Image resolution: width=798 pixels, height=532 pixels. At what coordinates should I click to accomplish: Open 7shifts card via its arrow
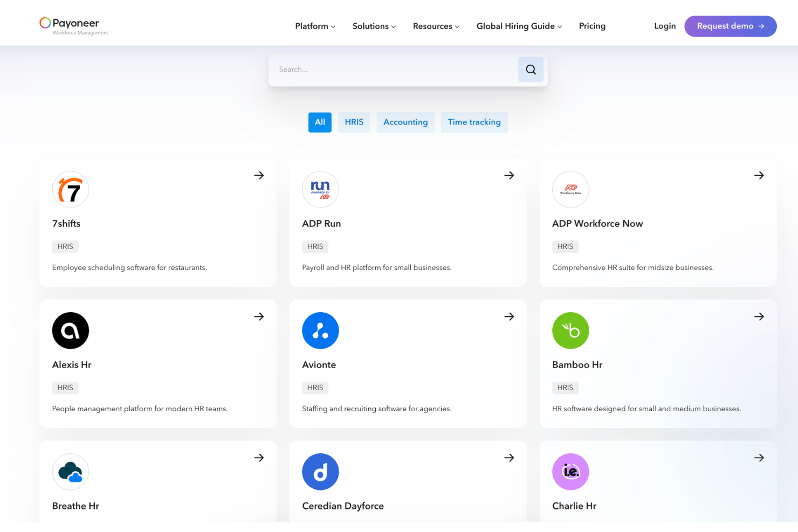point(259,175)
